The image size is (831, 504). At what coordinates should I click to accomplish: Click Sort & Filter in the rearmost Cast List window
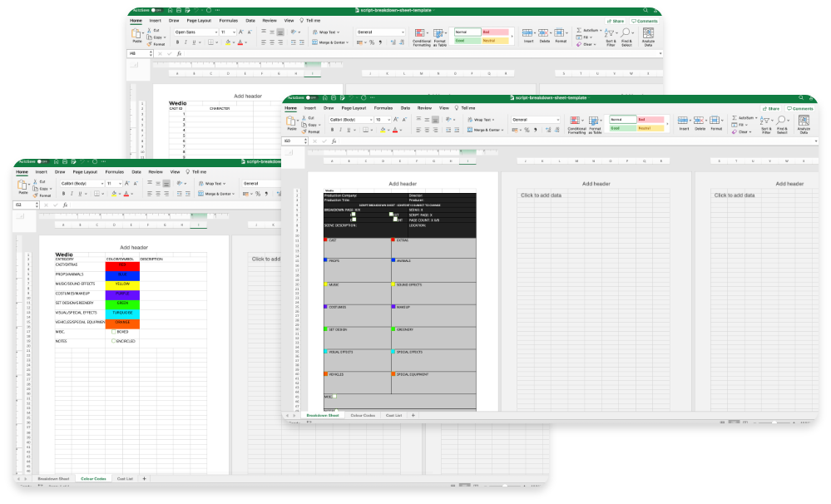click(x=611, y=37)
